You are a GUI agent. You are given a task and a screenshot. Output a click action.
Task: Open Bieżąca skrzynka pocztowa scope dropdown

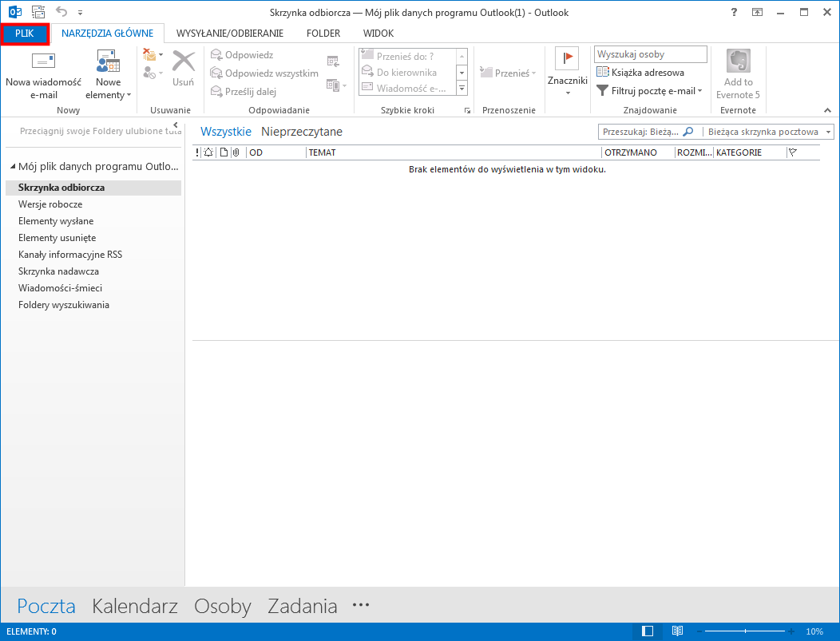tap(768, 132)
